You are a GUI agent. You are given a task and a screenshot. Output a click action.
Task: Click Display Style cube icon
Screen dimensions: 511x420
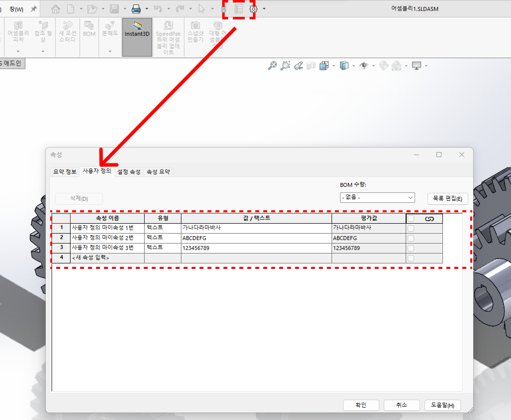(344, 66)
